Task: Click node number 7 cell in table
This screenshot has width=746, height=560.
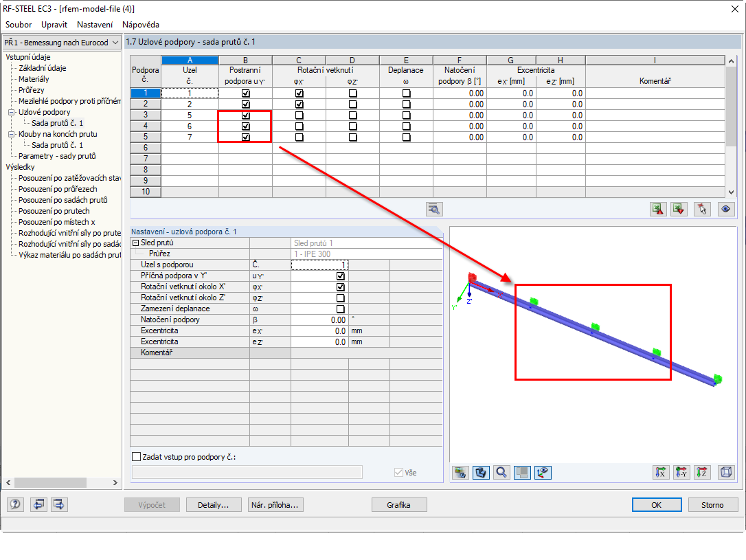Action: (190, 137)
